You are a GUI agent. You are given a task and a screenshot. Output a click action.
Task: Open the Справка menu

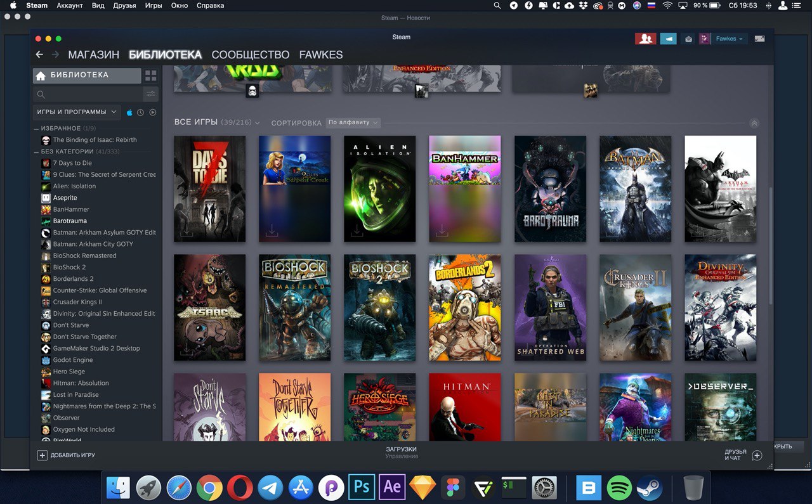coord(210,5)
